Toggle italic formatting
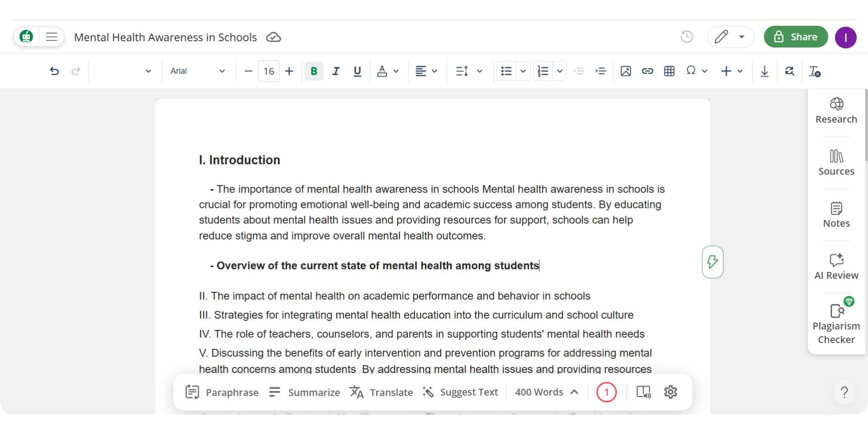 click(x=335, y=71)
